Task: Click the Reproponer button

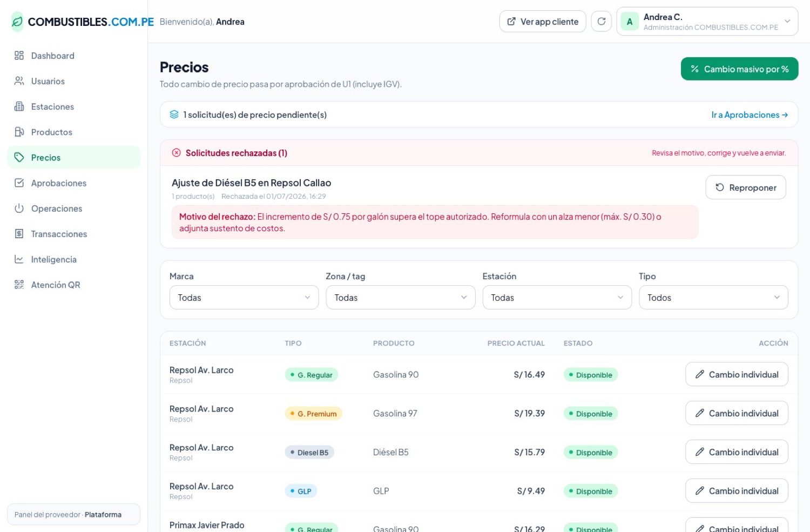Action: [x=746, y=187]
